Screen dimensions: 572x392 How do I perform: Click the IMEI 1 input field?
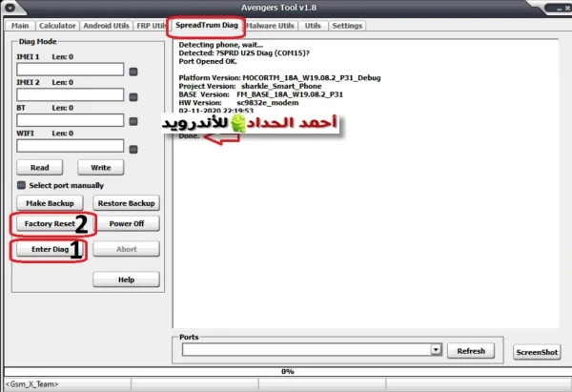coord(70,70)
